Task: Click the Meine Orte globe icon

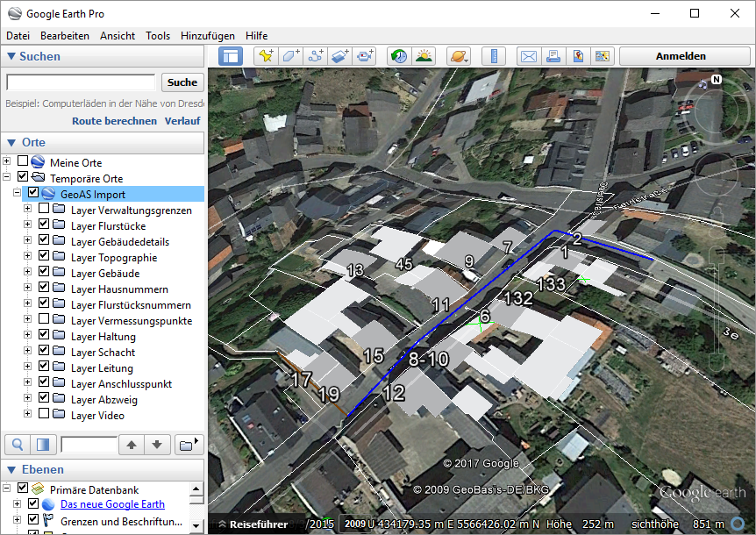Action: (x=38, y=162)
